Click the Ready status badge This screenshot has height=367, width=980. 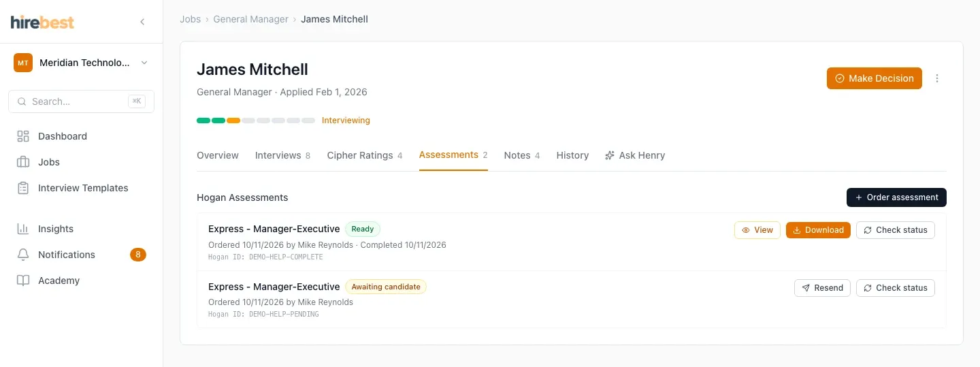coord(363,229)
